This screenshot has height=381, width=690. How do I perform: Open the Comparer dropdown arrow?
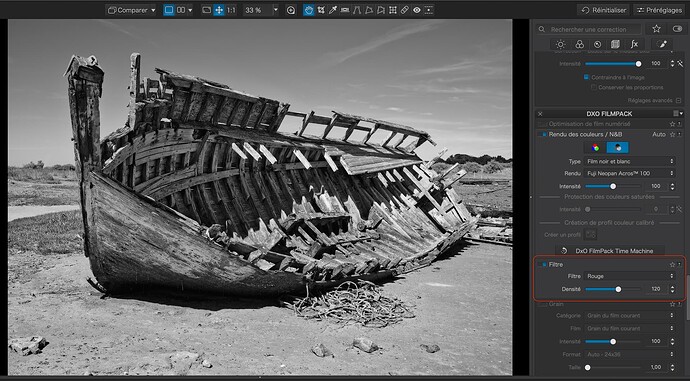coord(153,10)
